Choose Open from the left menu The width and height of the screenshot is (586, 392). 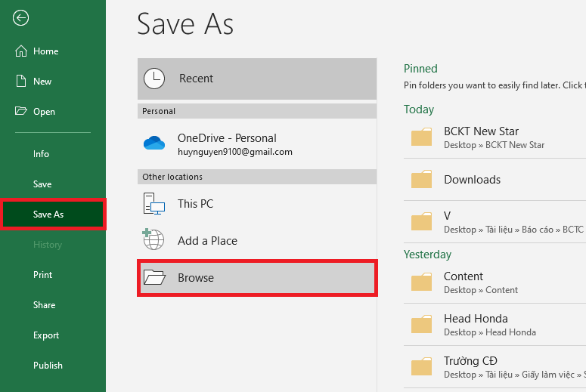(44, 112)
